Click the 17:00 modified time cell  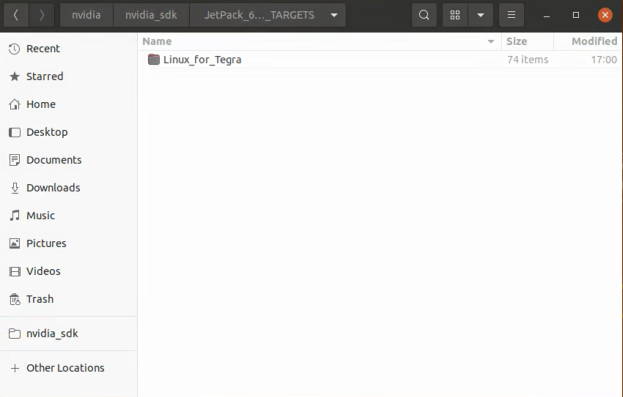tap(604, 60)
